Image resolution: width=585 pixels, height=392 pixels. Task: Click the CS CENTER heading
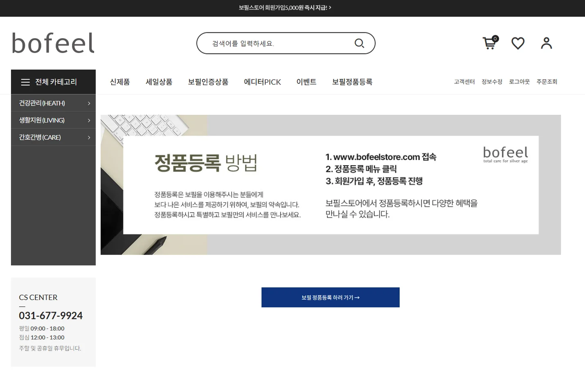click(38, 297)
